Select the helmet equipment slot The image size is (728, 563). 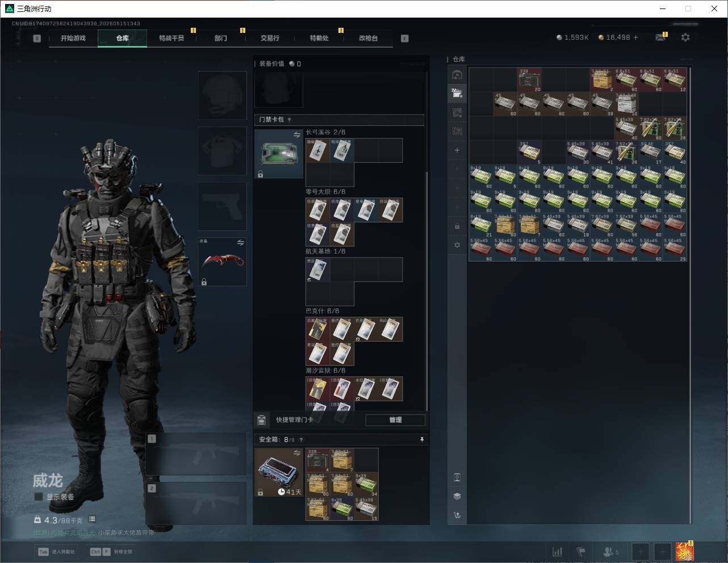(x=222, y=95)
